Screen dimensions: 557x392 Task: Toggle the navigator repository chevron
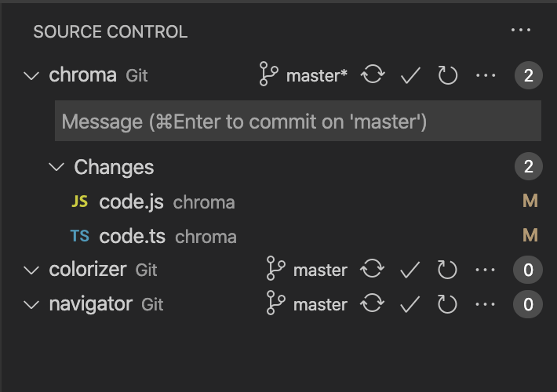pyautogui.click(x=31, y=304)
